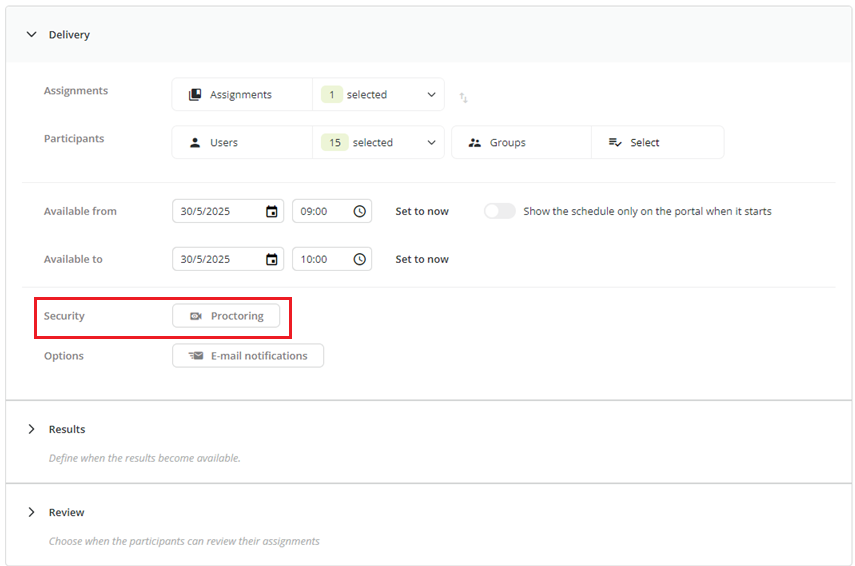Click the Assignments book icon
Screen dimensions: 855x566
click(195, 95)
